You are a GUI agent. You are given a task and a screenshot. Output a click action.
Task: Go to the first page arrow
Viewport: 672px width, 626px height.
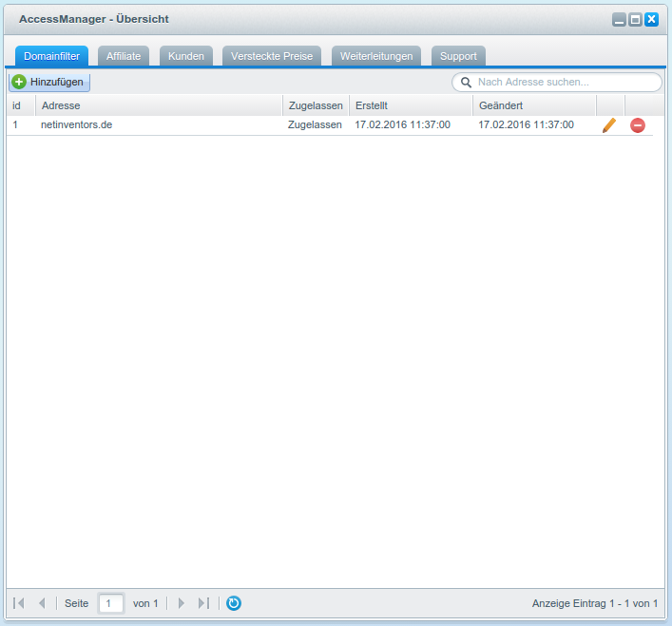(x=19, y=603)
